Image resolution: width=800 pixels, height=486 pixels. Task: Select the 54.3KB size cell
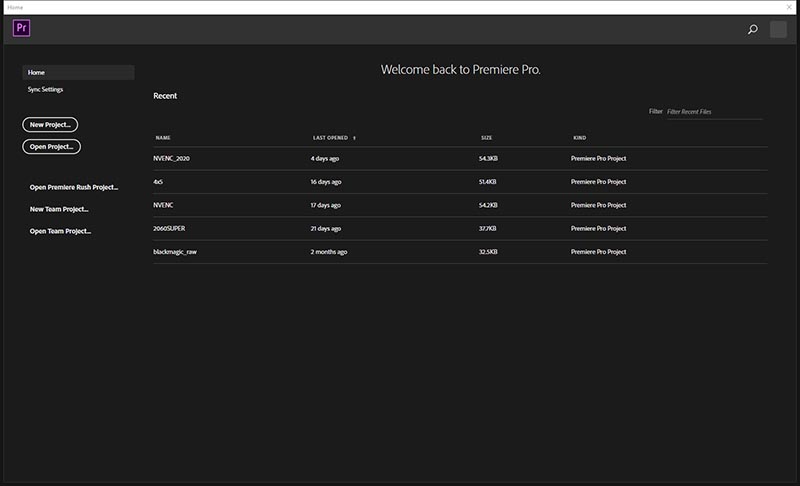488,159
